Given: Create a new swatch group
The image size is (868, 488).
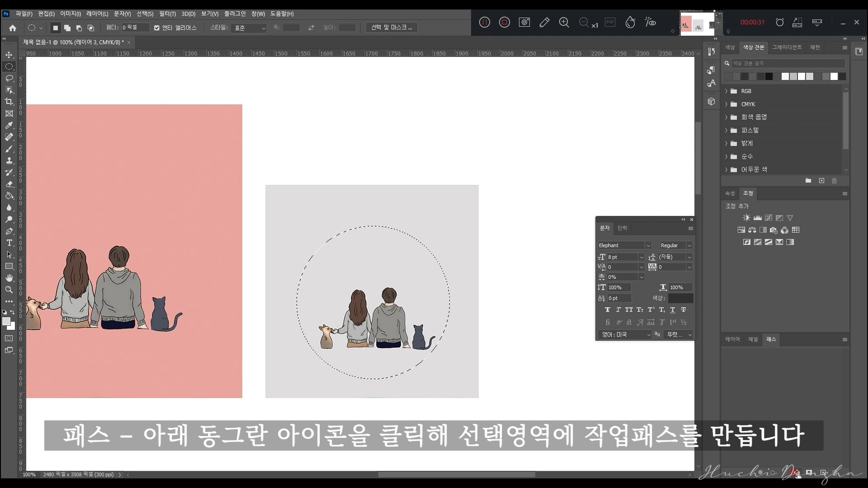Looking at the screenshot, I should (808, 180).
